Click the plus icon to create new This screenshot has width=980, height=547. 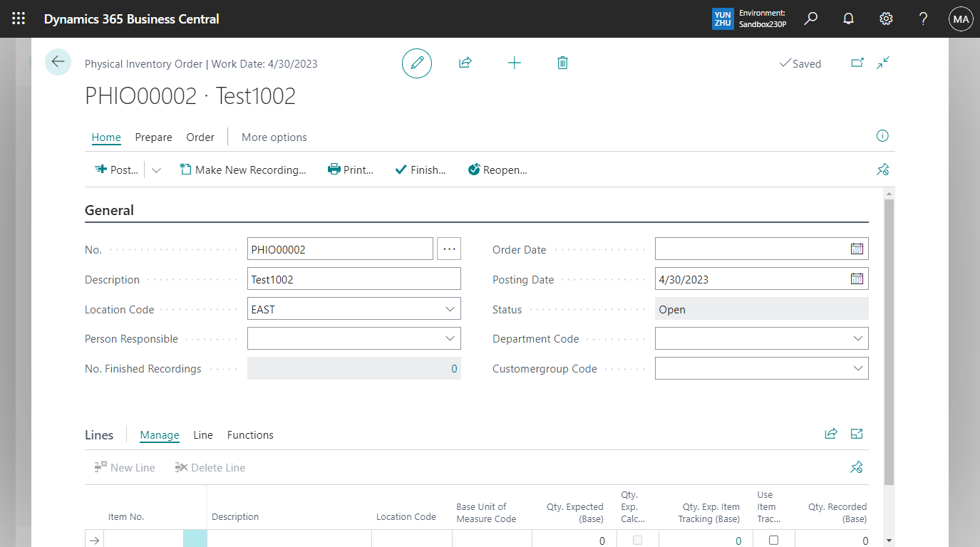pos(514,63)
